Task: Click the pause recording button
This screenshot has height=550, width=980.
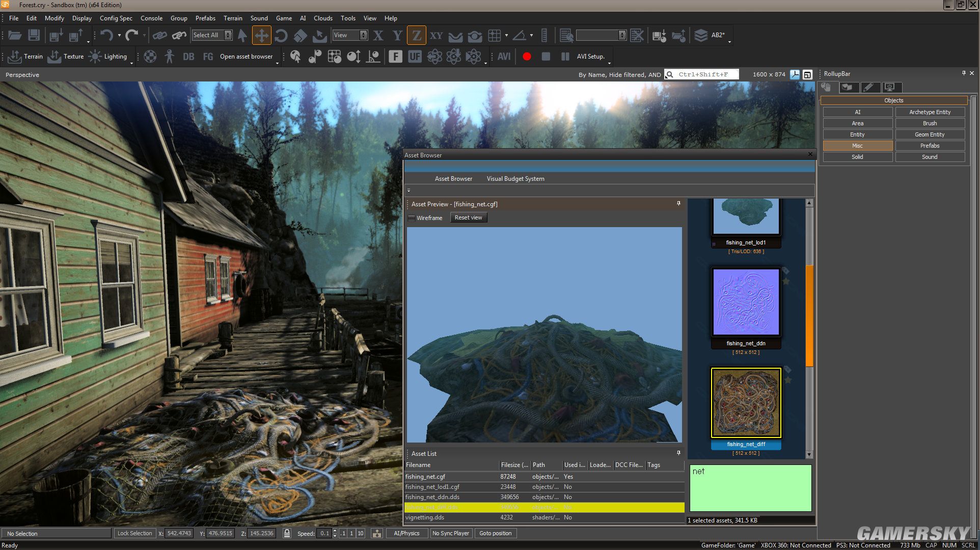Action: [x=565, y=57]
